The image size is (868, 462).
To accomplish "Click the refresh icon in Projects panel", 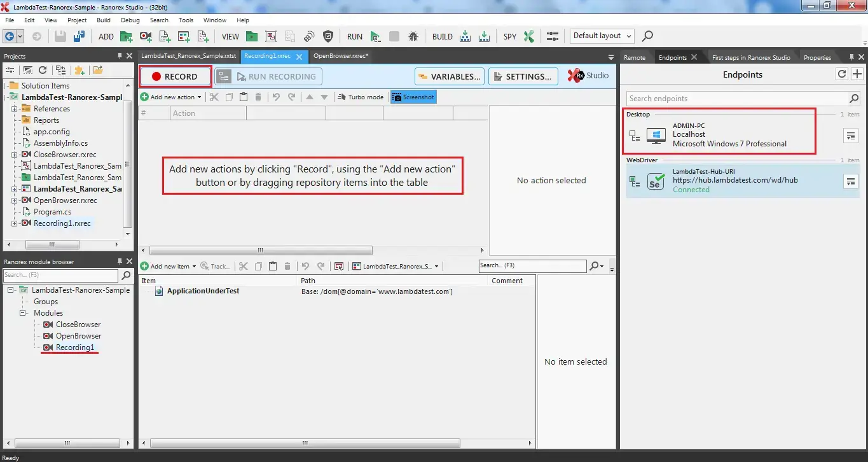I will coord(43,71).
